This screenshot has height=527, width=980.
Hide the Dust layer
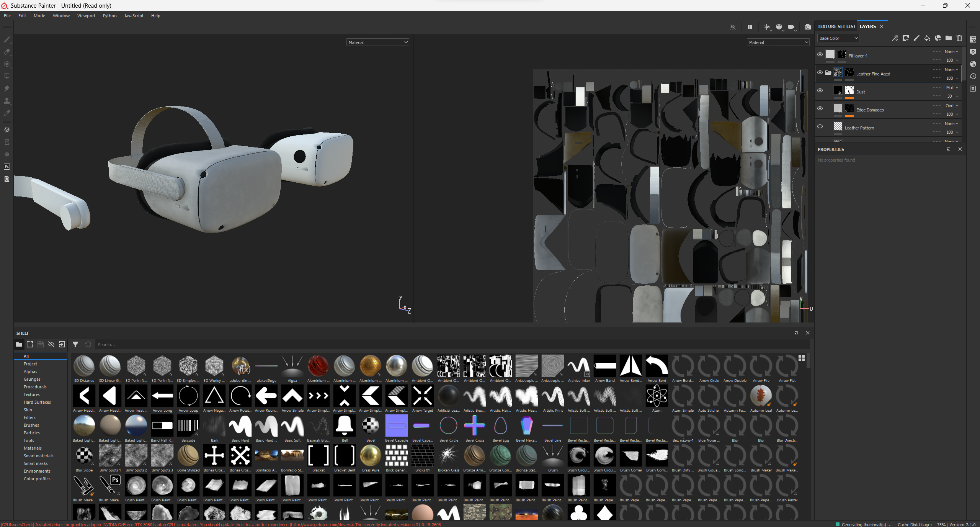coord(820,90)
